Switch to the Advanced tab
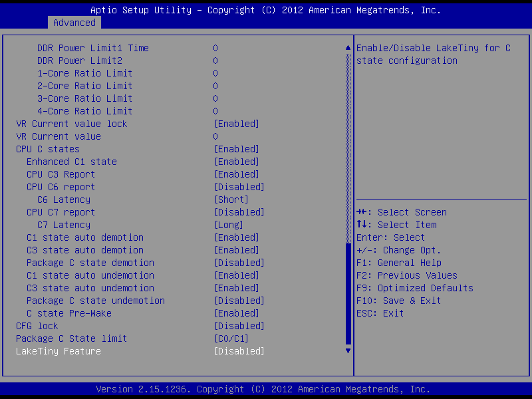The height and width of the screenshot is (399, 532). coord(74,23)
